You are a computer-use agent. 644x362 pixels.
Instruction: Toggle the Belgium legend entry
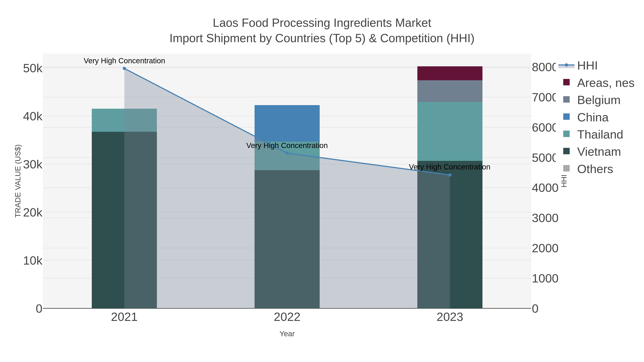click(x=592, y=100)
